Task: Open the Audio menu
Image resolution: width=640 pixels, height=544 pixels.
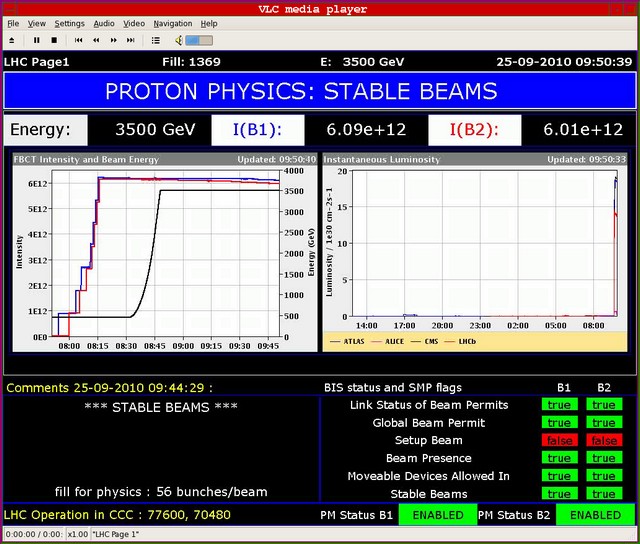Action: [104, 24]
